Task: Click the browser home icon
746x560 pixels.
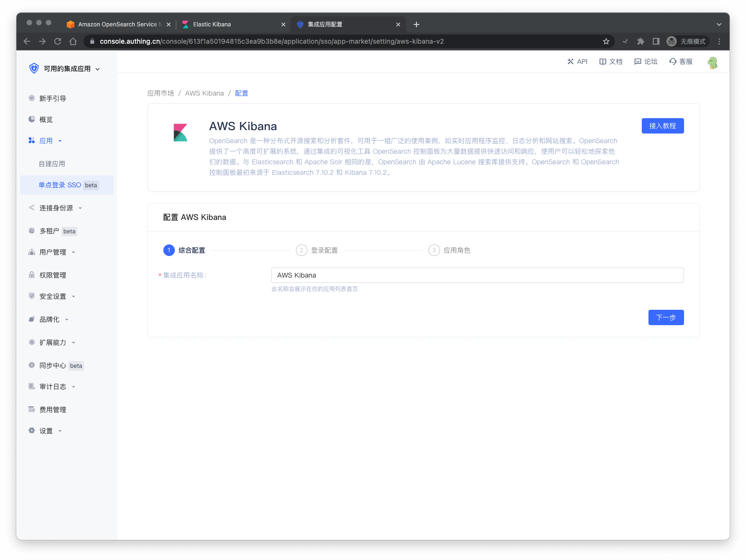Action: click(x=73, y=41)
